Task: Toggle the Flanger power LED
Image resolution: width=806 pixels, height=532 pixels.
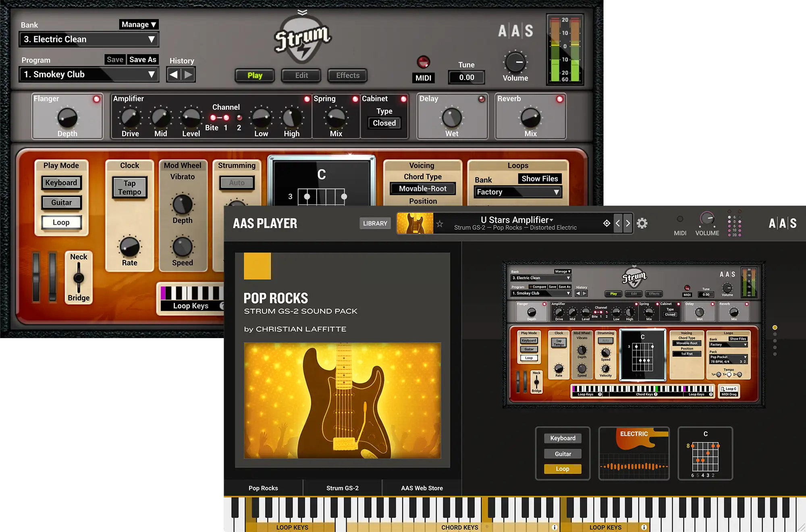Action: 97,99
